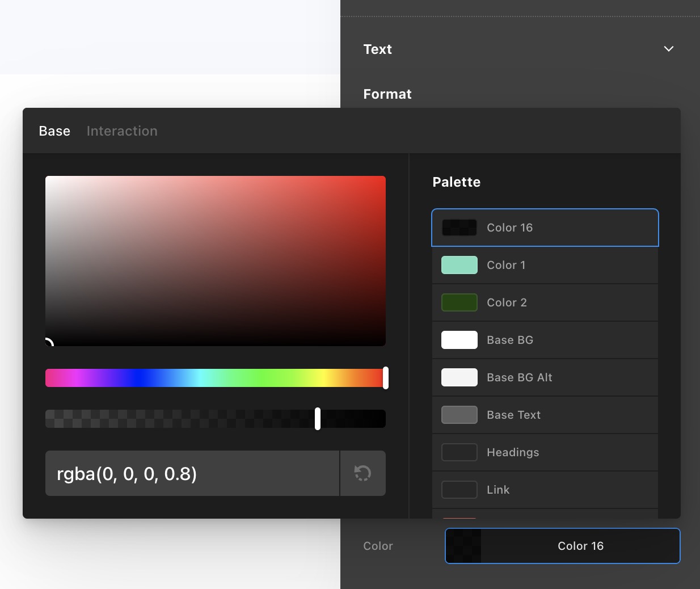The width and height of the screenshot is (700, 589).
Task: Click the Format section heading
Action: click(x=387, y=94)
